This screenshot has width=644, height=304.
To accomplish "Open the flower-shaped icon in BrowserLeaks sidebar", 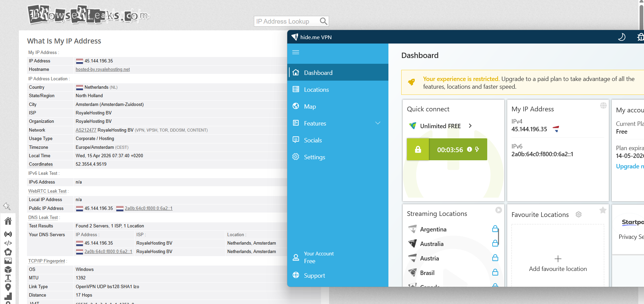I will (8, 252).
